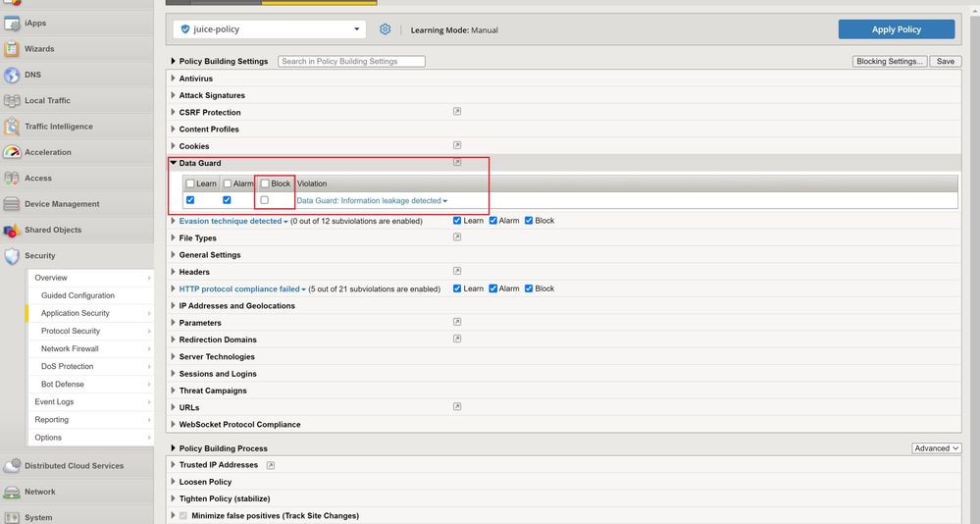
Task: Expand the Antivirus section
Action: pyautogui.click(x=174, y=79)
